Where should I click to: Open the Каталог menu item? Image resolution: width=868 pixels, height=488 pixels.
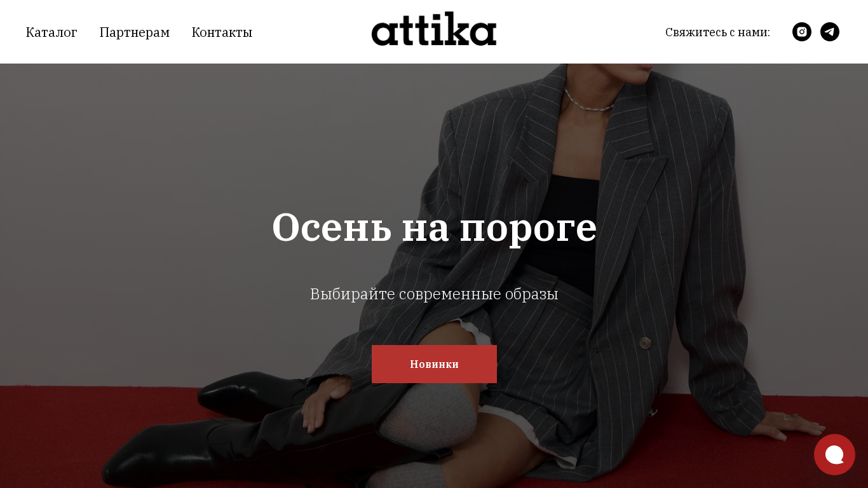click(x=51, y=32)
